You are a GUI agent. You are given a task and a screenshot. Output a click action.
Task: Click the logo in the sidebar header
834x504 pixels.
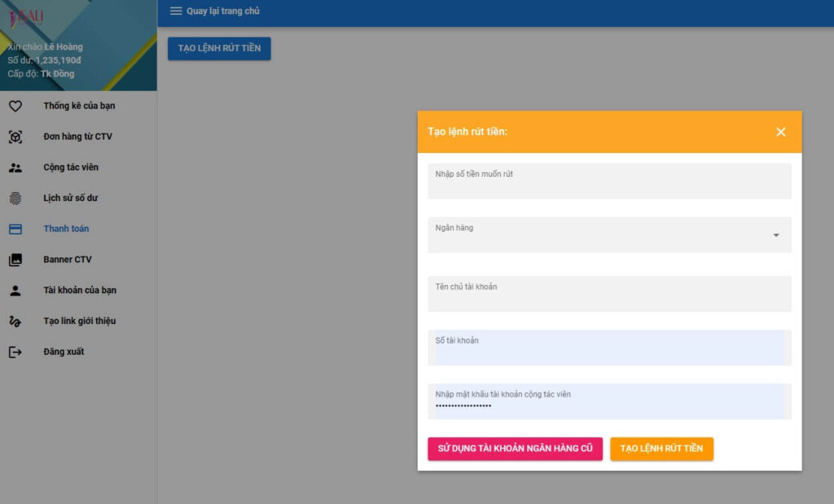[25, 18]
